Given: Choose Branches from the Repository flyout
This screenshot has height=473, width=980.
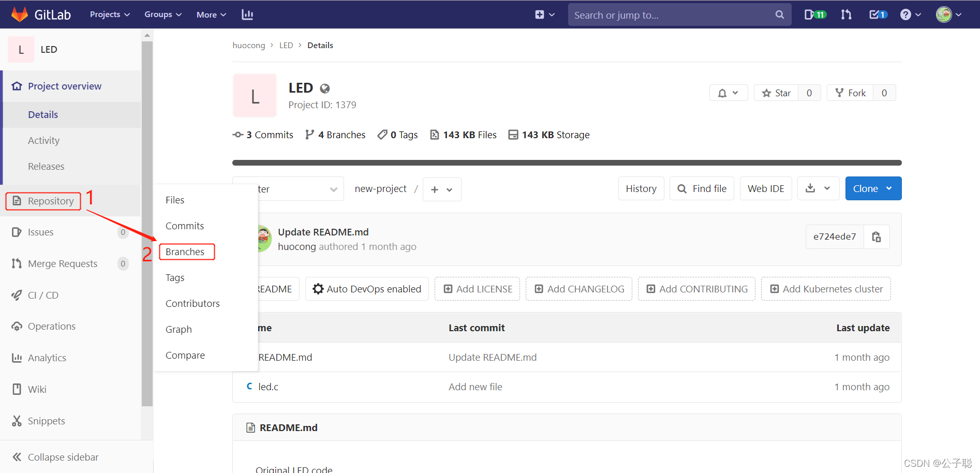Looking at the screenshot, I should click(x=185, y=252).
